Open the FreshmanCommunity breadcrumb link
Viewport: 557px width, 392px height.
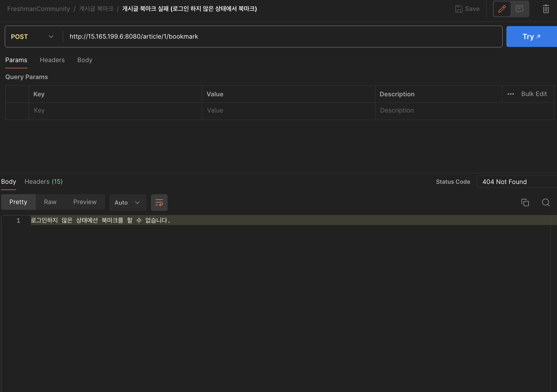click(39, 9)
